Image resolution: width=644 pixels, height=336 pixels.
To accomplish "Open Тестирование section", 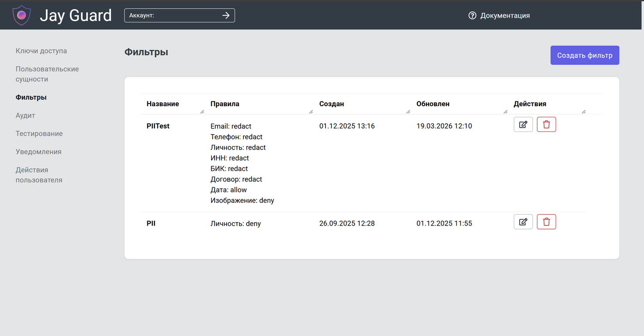I will 39,134.
